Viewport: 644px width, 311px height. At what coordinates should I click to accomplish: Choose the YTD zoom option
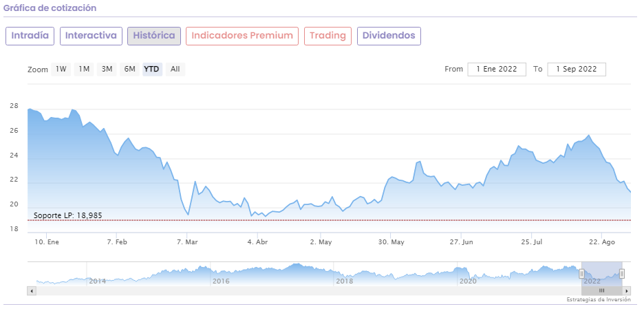152,69
